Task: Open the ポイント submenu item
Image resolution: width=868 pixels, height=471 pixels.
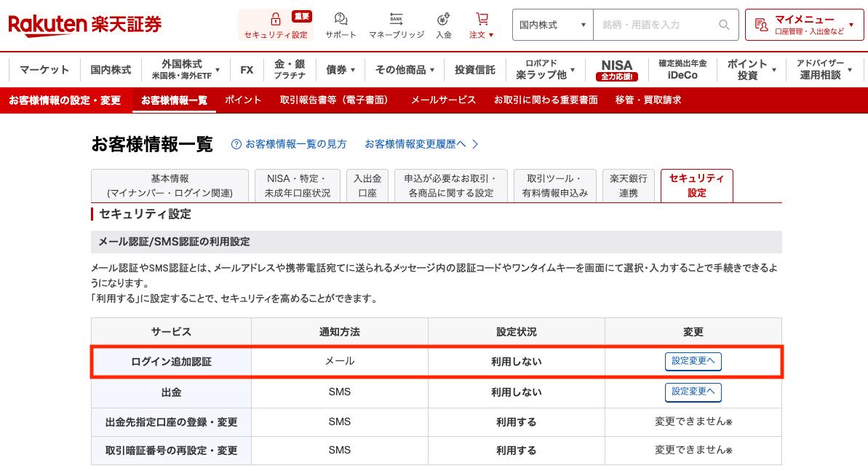Action: [242, 100]
